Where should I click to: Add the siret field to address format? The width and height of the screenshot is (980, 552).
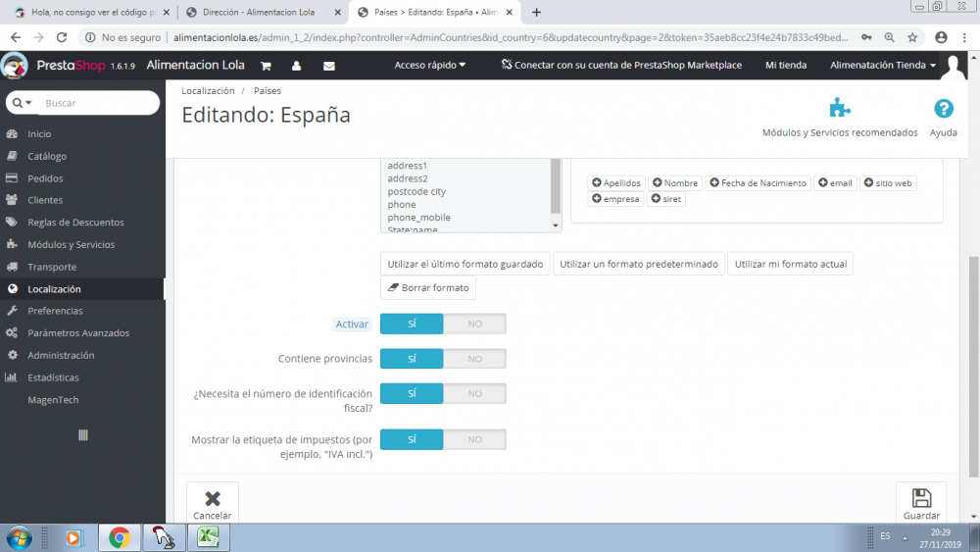tap(666, 199)
